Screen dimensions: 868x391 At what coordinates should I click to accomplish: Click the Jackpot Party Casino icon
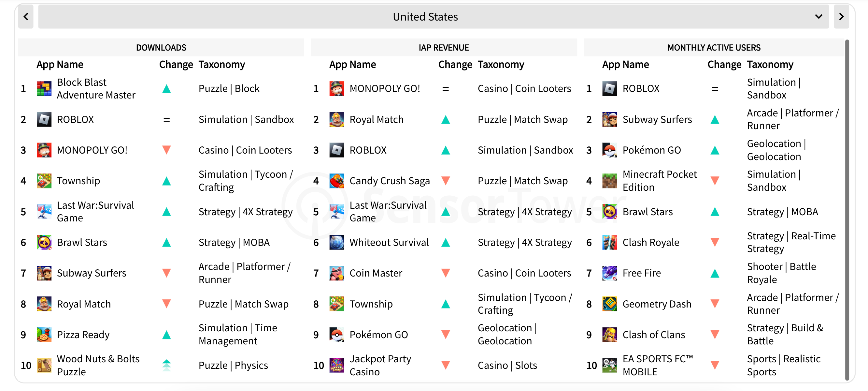(337, 365)
